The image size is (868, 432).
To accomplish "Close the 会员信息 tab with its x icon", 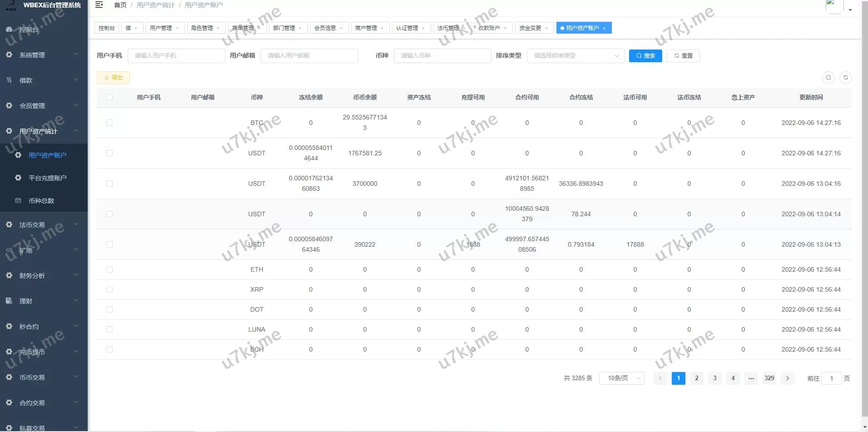I will (341, 28).
